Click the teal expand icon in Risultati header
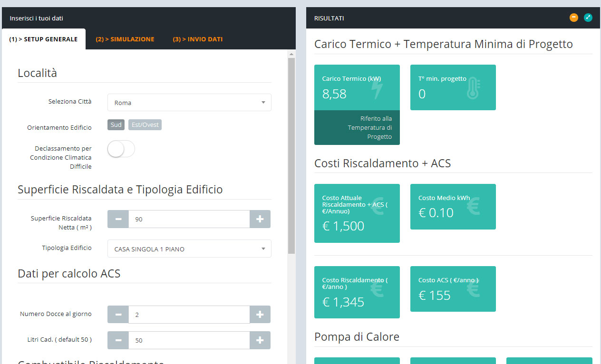Image resolution: width=601 pixels, height=364 pixels. (588, 18)
